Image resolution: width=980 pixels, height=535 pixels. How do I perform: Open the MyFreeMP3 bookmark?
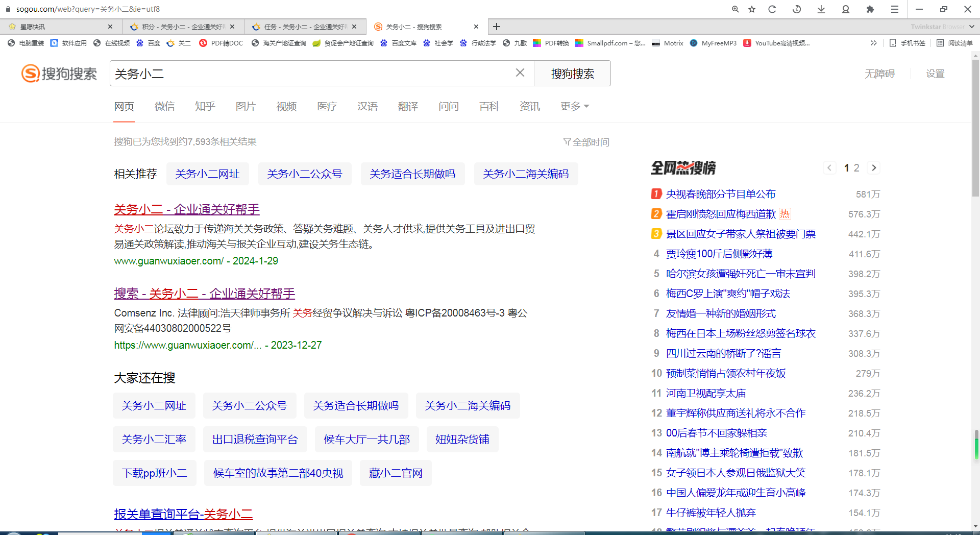[x=713, y=43]
